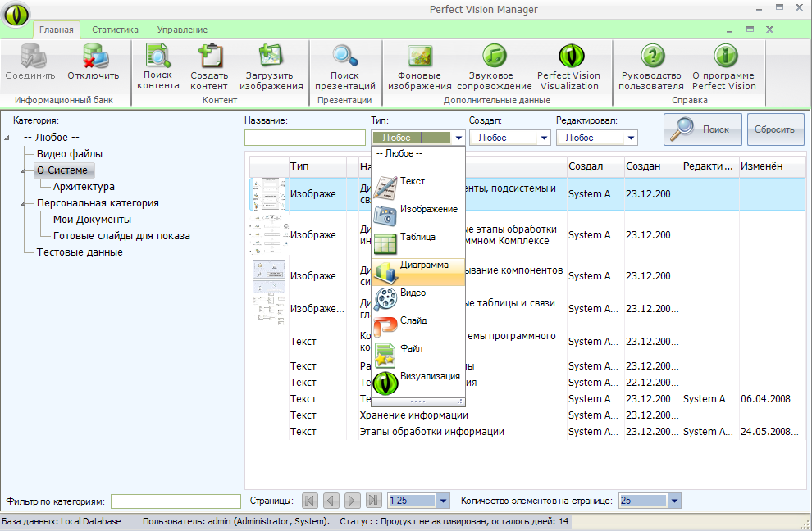
Task: Open Руководство пользователя help icon
Action: tap(653, 56)
